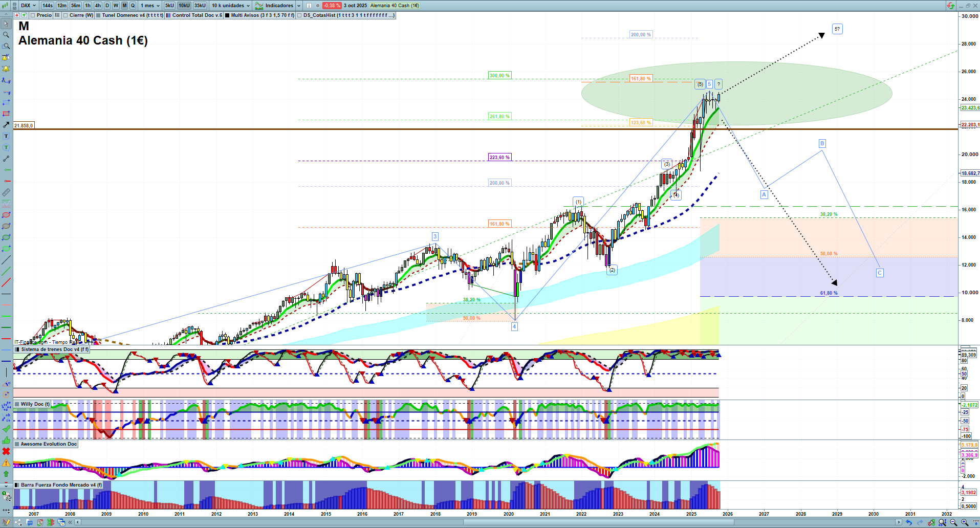Choose the text annotation tool
Viewport: 980px width, 528px height.
pyautogui.click(x=6, y=136)
